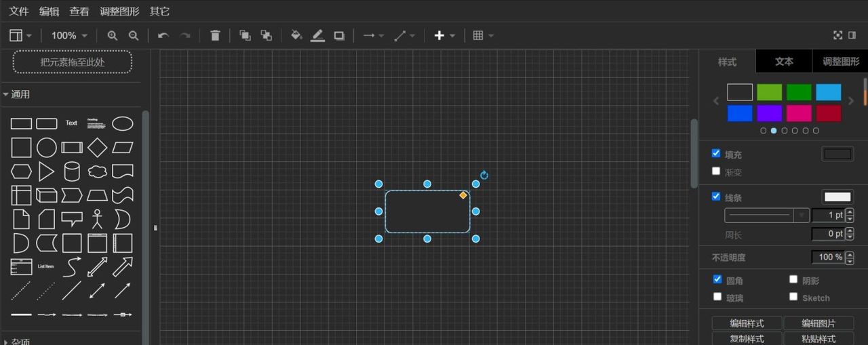This screenshot has height=345, width=868.
Task: Click the line color pencil icon
Action: click(317, 36)
